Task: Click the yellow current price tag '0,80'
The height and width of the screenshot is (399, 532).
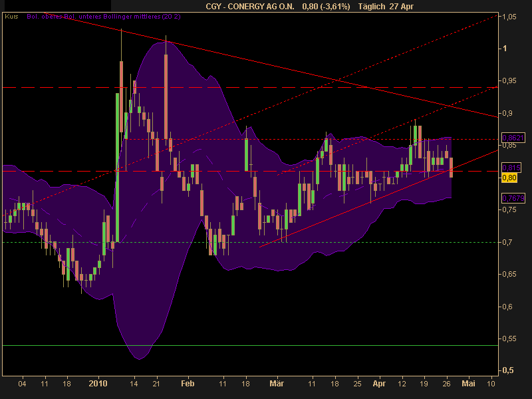Action: click(x=509, y=178)
